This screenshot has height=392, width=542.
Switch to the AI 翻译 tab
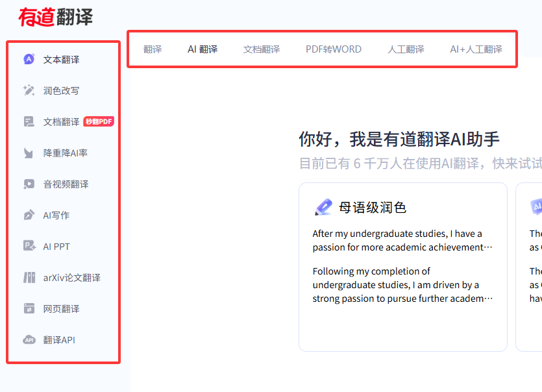click(203, 49)
